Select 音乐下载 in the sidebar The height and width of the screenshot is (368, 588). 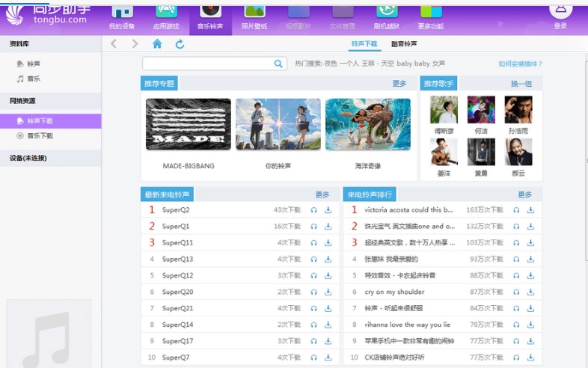coord(40,136)
